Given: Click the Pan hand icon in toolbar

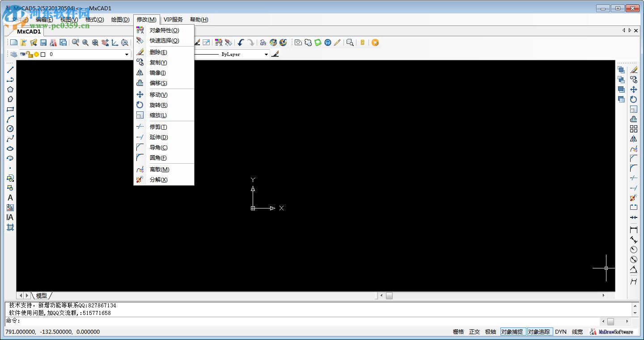Looking at the screenshot, I should [105, 42].
